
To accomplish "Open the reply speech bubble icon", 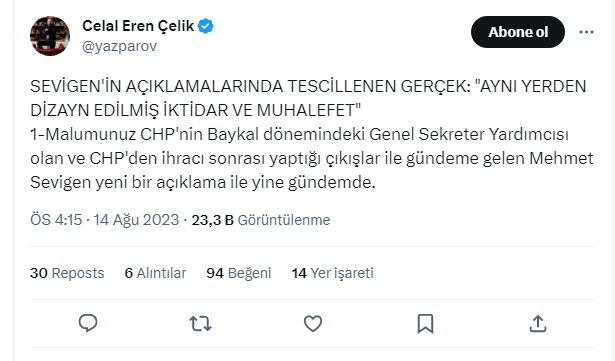I will 88,323.
